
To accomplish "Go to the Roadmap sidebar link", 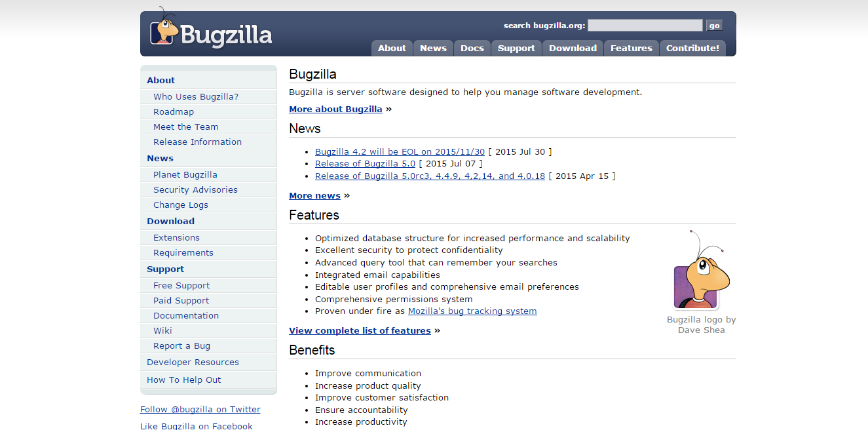I will click(x=174, y=111).
